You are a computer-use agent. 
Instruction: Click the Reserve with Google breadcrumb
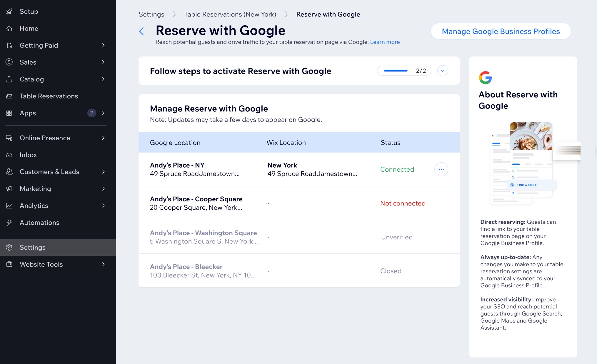pyautogui.click(x=328, y=14)
